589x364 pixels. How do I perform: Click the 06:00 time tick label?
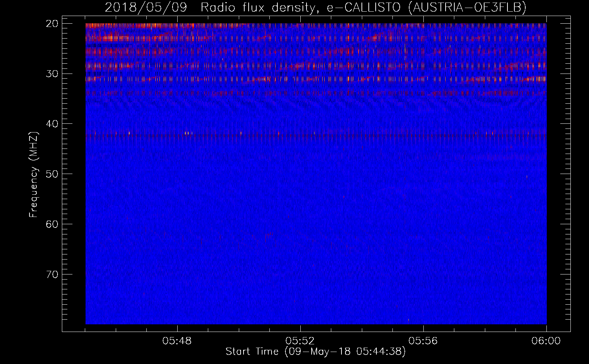[546, 341]
